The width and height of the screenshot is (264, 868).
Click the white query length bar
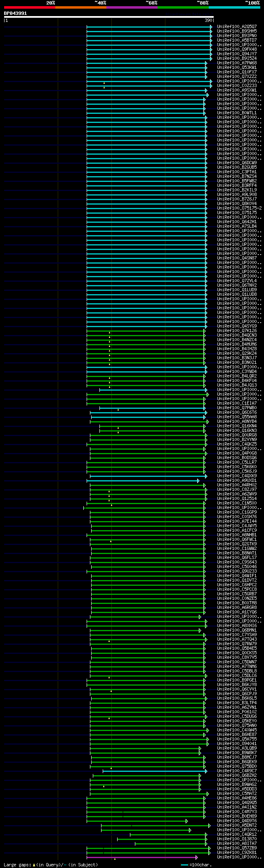tap(109, 17)
